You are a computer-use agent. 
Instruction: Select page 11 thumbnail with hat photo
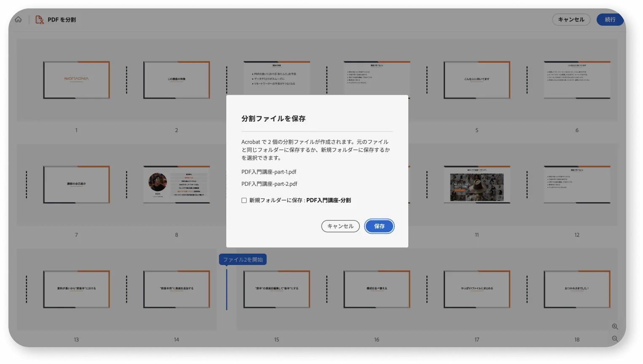point(477,185)
